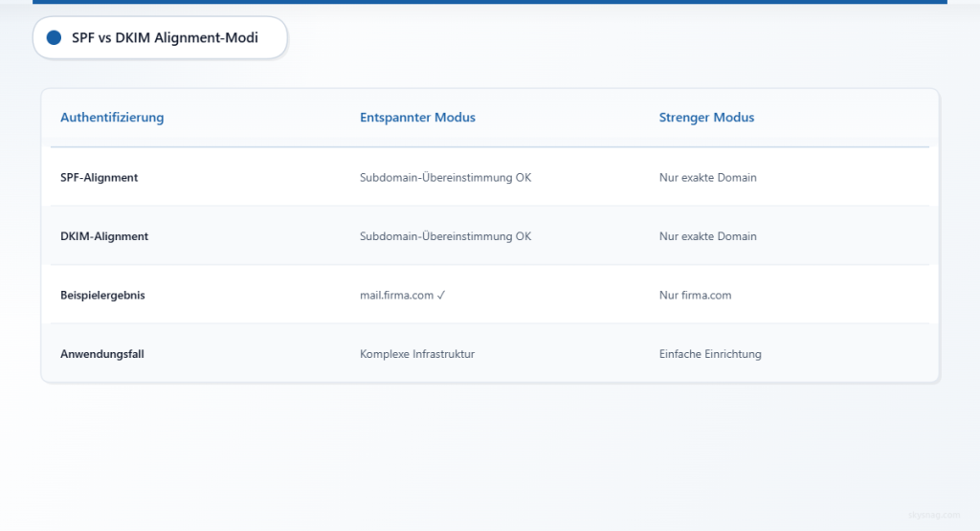Click the 'mail.firma.com ✓' cell
This screenshot has width=980, height=531.
pos(403,295)
